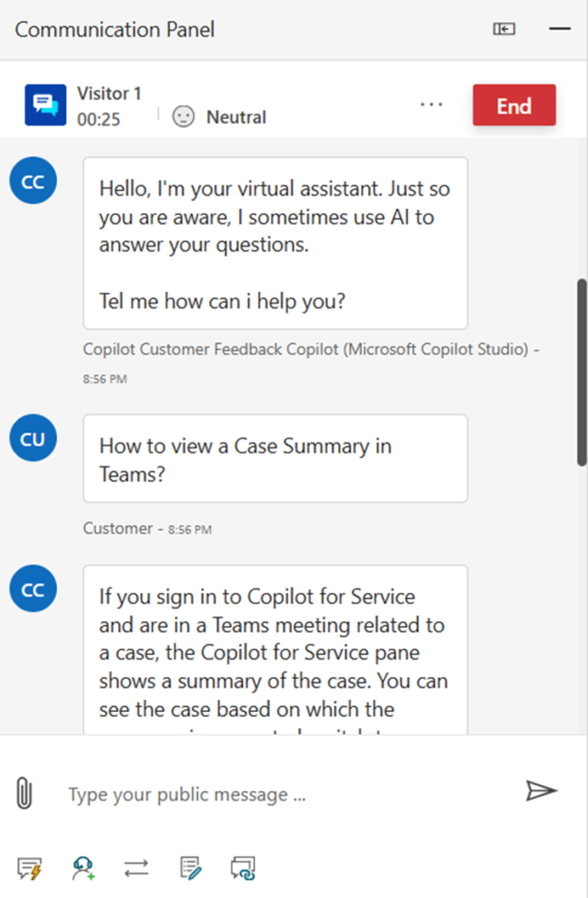Click the consult agent icon
The width and height of the screenshot is (588, 898).
click(x=82, y=868)
